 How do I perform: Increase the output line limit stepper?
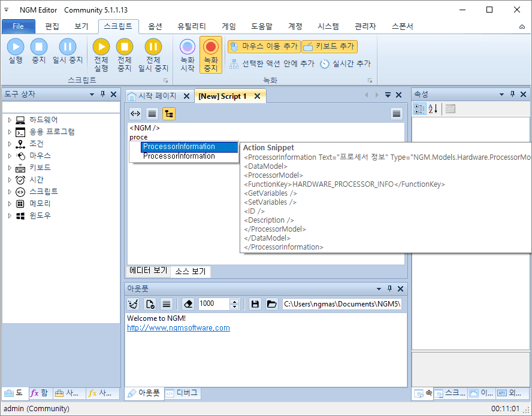pyautogui.click(x=234, y=301)
